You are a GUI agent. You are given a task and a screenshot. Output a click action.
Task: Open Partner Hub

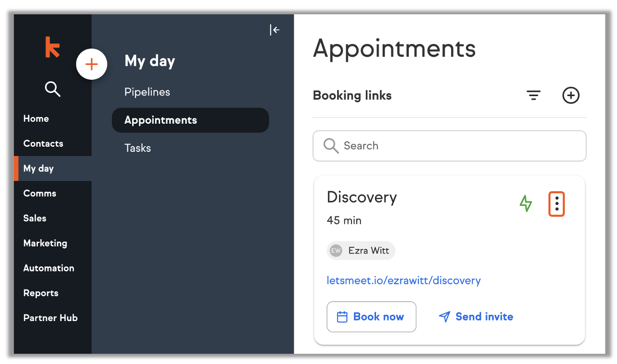click(51, 317)
